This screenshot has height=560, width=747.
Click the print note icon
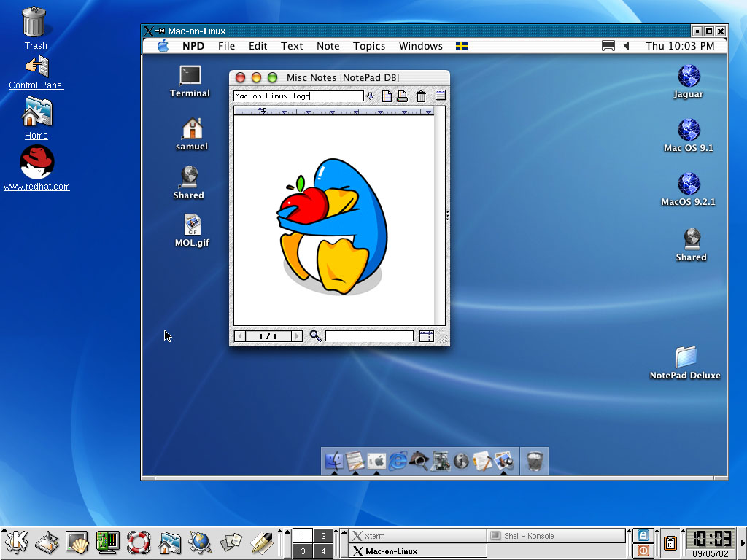pyautogui.click(x=402, y=96)
